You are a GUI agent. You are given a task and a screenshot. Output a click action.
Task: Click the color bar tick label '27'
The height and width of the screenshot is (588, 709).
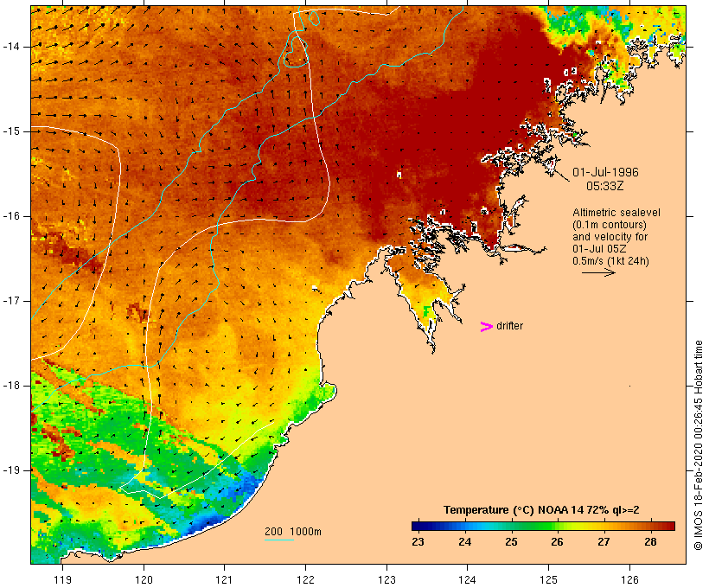604,542
